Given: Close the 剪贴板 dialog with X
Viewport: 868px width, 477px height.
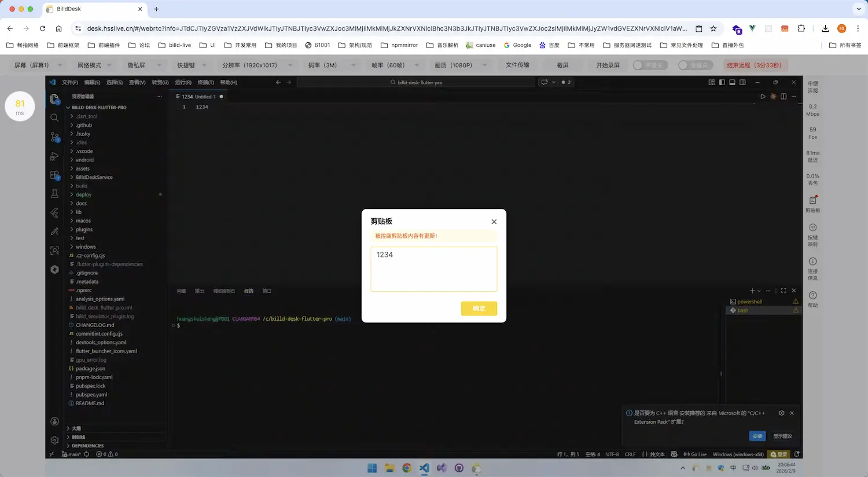Looking at the screenshot, I should (x=494, y=222).
